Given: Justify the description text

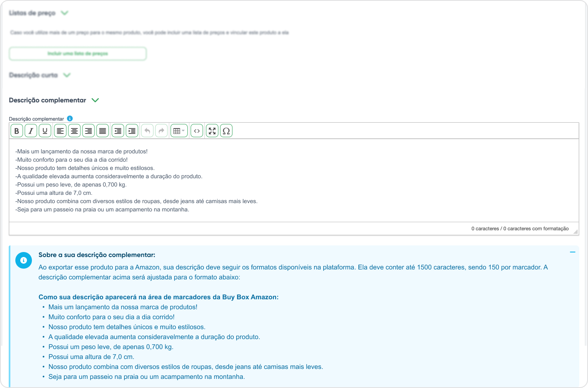Looking at the screenshot, I should (103, 131).
